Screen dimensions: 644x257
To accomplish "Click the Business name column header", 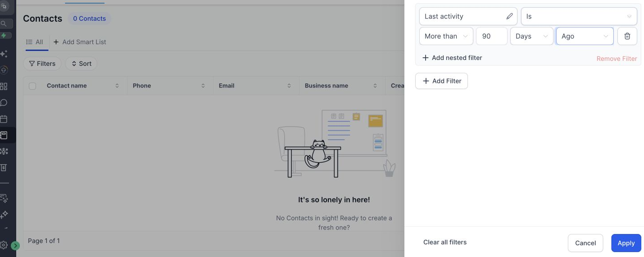I will (x=327, y=86).
